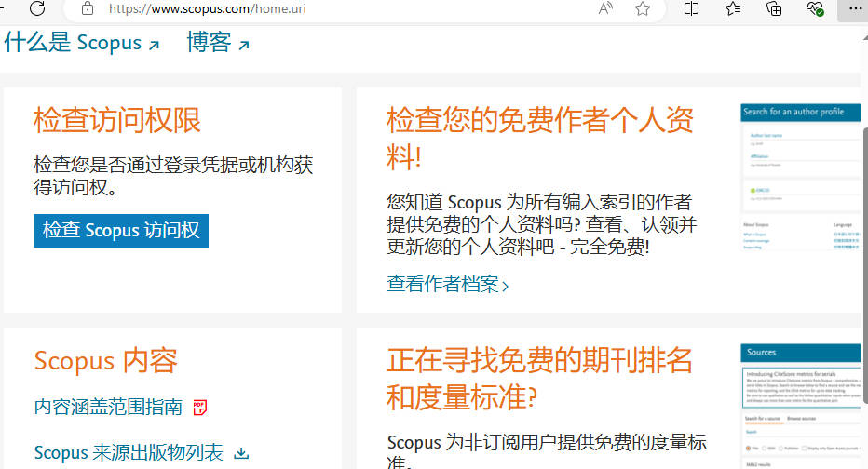View site information via the lock icon
The image size is (868, 469).
coord(87,8)
